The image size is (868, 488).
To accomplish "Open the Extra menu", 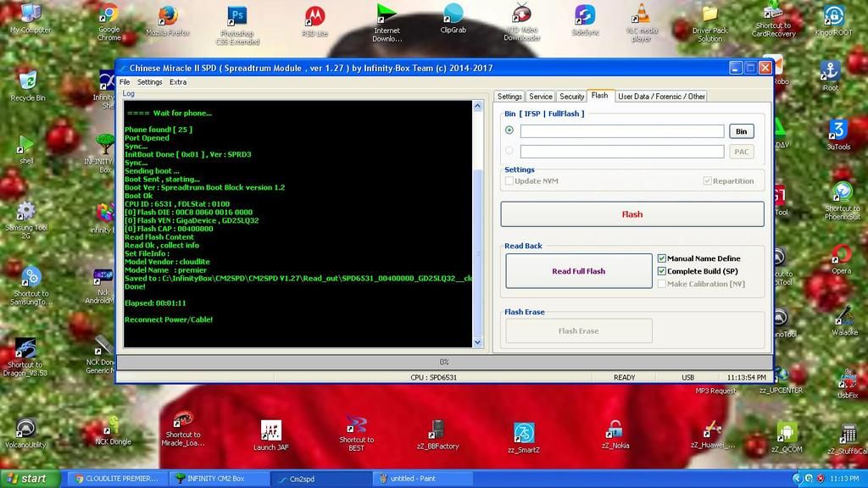I will 178,82.
